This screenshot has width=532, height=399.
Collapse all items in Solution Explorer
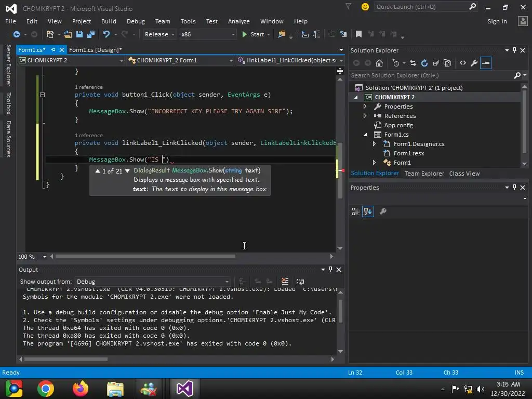tap(436, 63)
